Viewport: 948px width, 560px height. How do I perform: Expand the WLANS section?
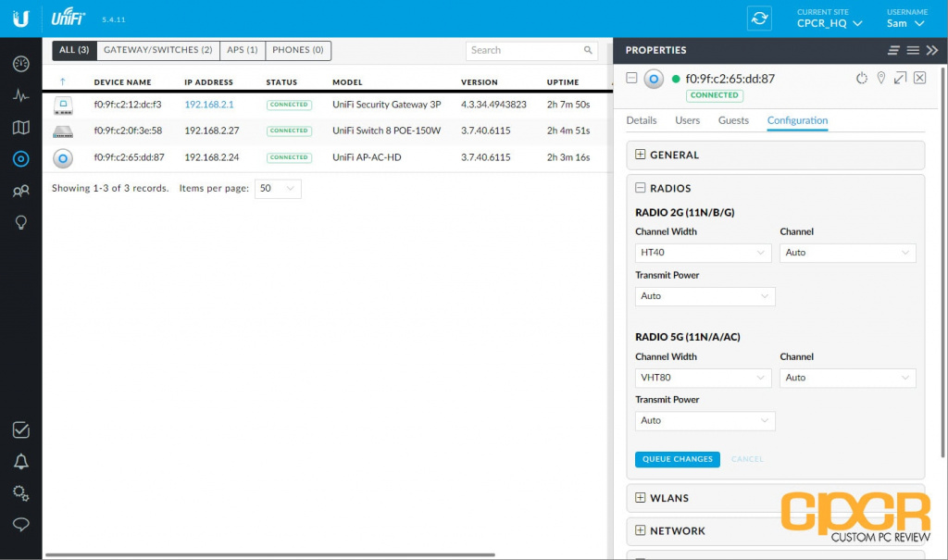pyautogui.click(x=640, y=498)
